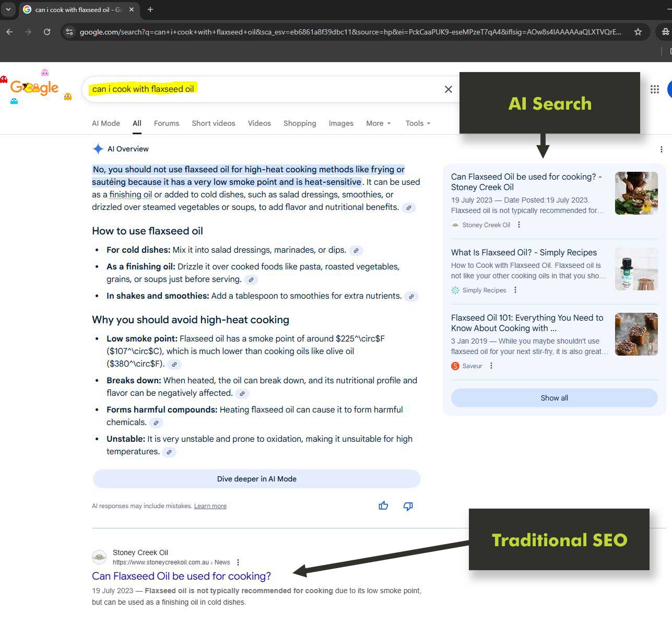Viewport: 672px width, 624px height.
Task: Click the Show all button in the sidebar
Action: 553,397
